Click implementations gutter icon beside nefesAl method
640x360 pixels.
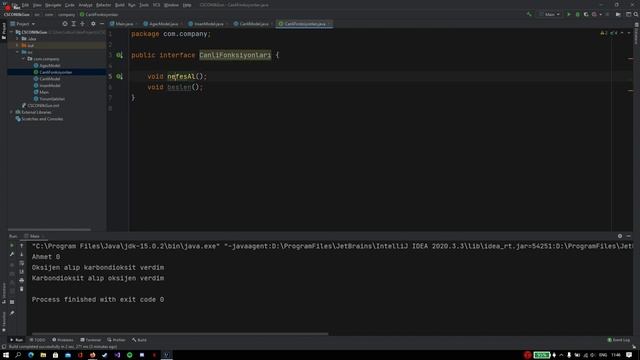(119, 76)
